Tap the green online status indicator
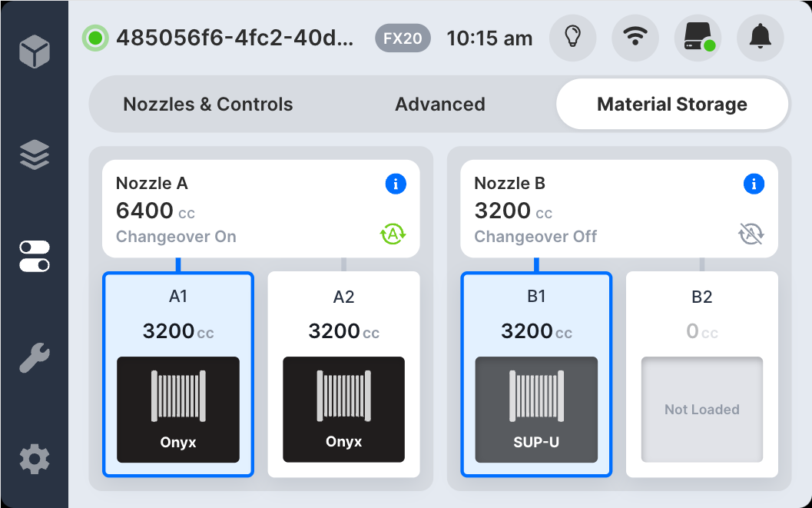812x508 pixels. (x=94, y=37)
